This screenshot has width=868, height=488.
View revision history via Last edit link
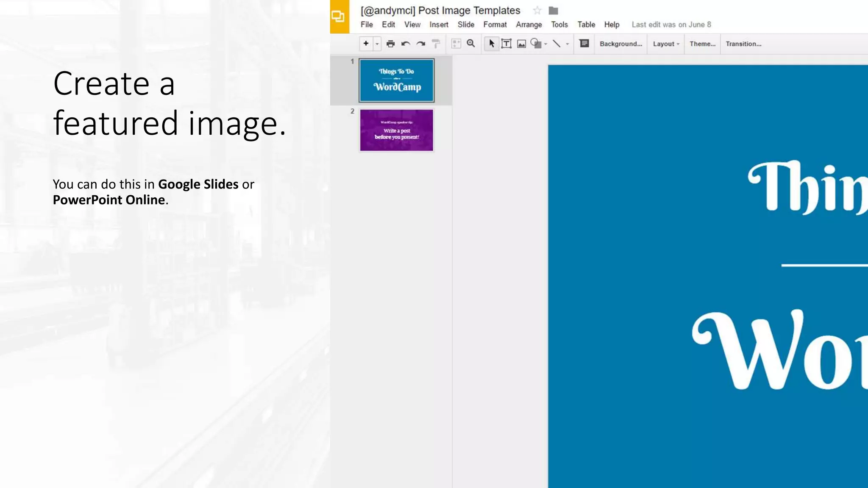pos(671,25)
